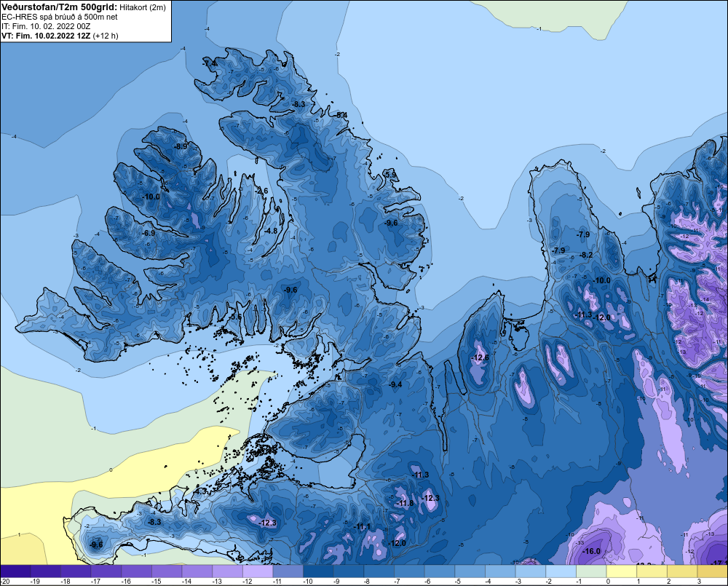
Task: Click the legend swatch between -14 and -13
Action: tap(197, 571)
